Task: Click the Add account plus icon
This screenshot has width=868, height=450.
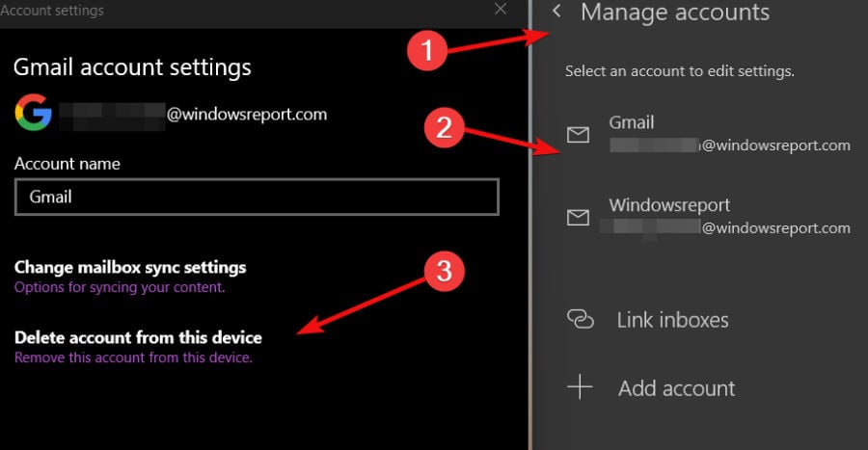Action: [x=580, y=387]
